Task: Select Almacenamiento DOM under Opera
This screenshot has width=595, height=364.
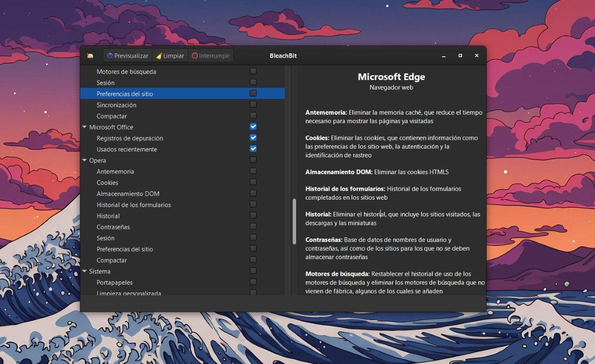Action: coord(183,194)
